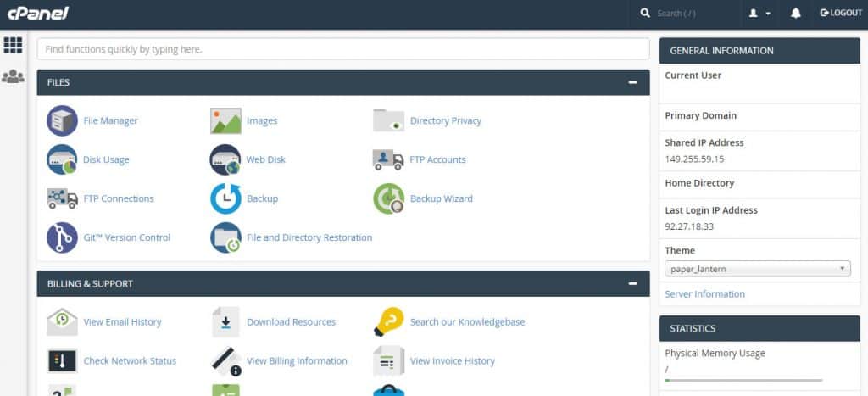Open the Check Network Status icon
The image size is (868, 396).
[62, 361]
